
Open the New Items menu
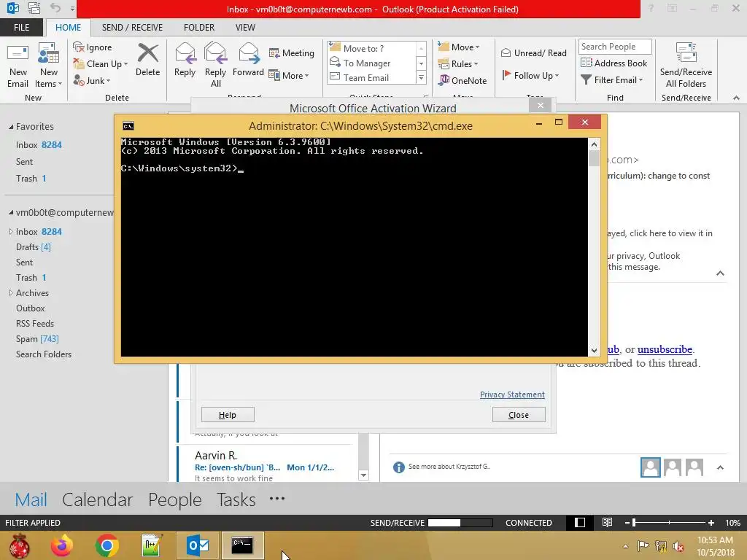click(49, 66)
